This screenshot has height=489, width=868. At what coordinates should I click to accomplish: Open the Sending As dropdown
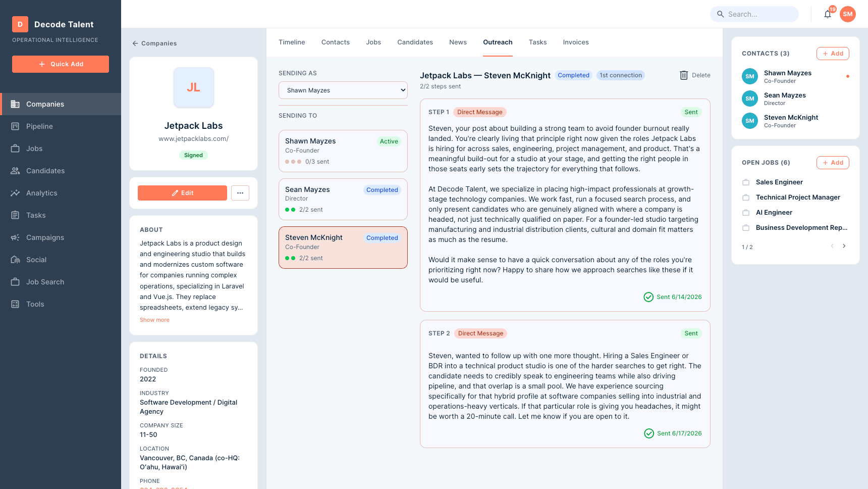[343, 90]
